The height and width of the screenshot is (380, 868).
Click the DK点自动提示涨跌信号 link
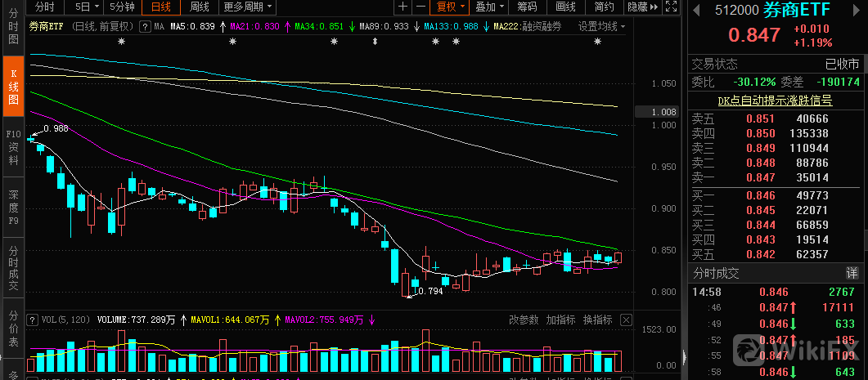tap(775, 101)
